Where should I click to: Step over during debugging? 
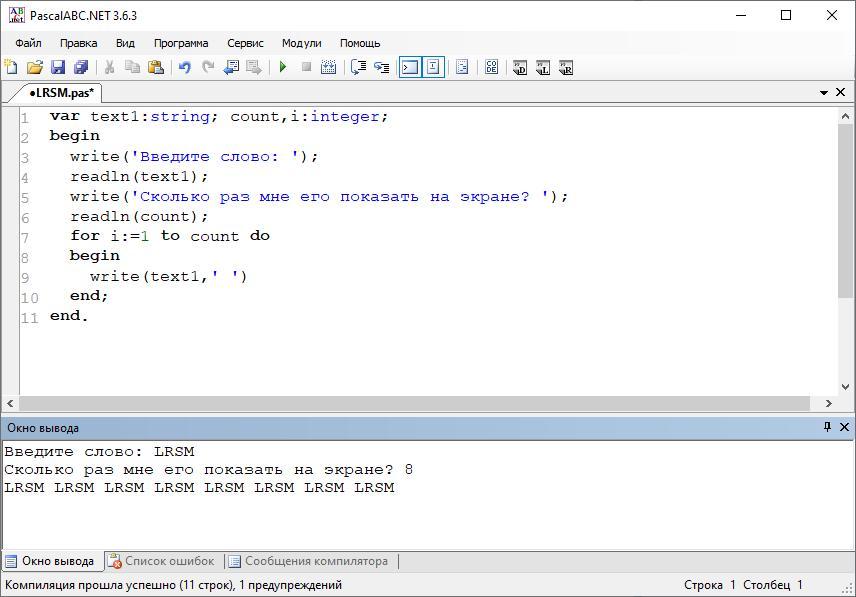[358, 67]
